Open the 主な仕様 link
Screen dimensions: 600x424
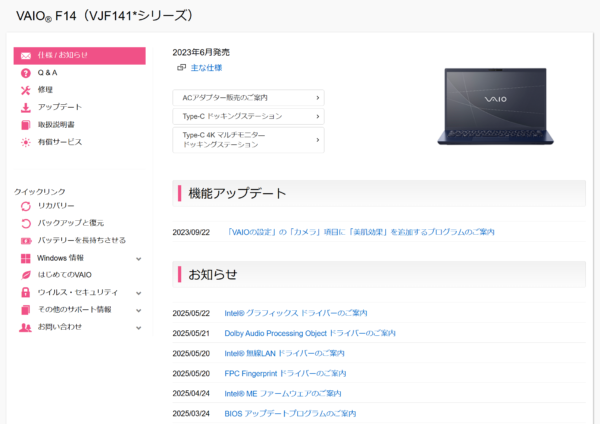click(x=206, y=68)
